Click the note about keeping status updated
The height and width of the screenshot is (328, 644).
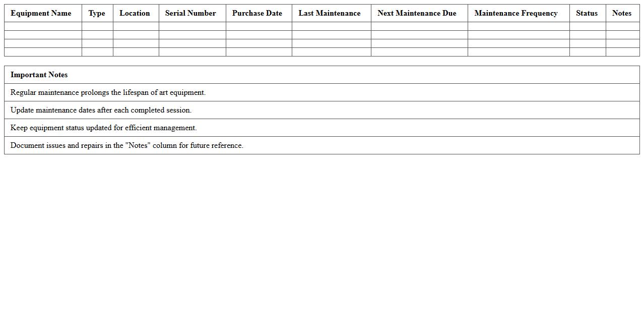coord(103,128)
